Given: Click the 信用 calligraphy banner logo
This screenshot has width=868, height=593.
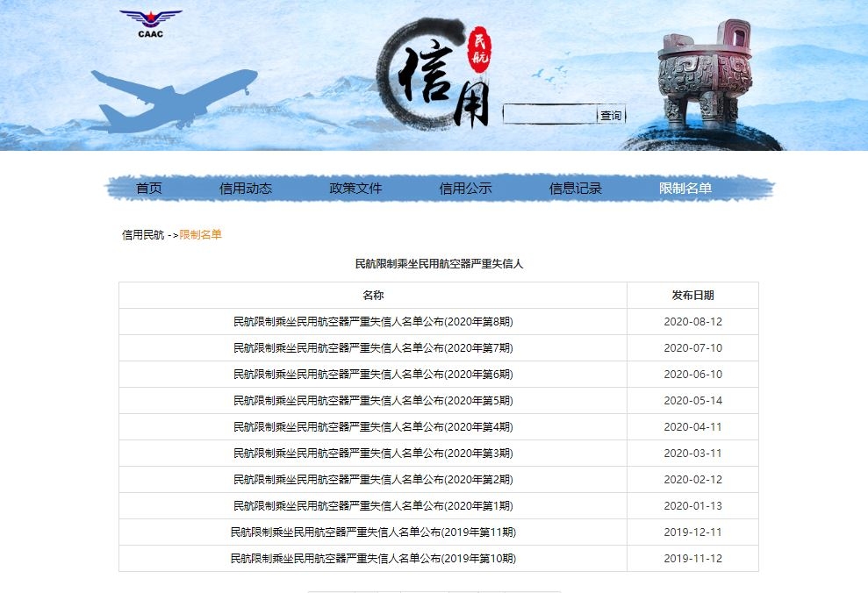Looking at the screenshot, I should 434,75.
